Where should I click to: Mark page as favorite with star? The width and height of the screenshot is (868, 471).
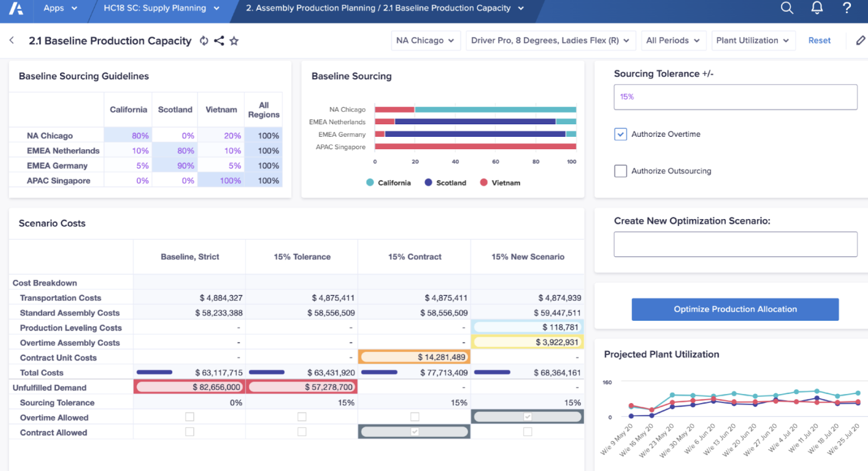[234, 41]
